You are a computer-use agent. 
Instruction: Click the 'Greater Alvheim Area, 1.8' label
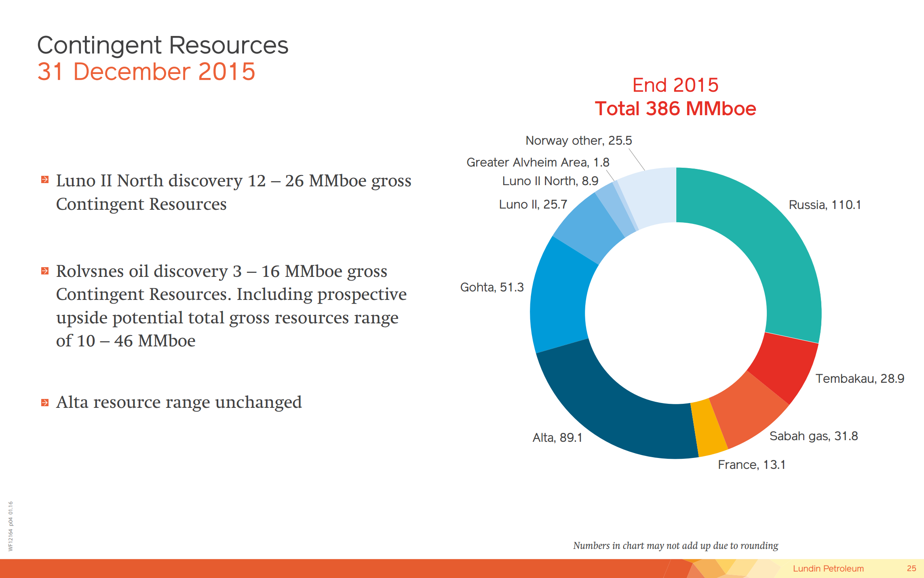[x=538, y=162]
